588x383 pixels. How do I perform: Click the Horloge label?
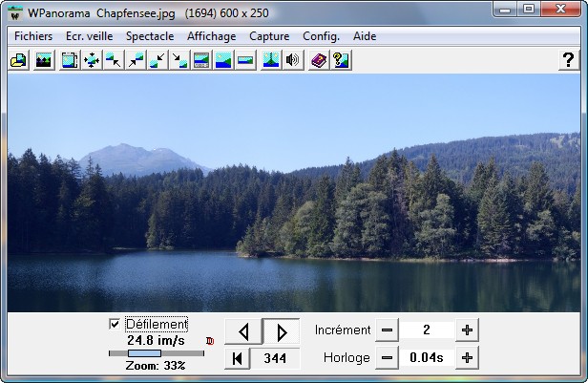346,358
